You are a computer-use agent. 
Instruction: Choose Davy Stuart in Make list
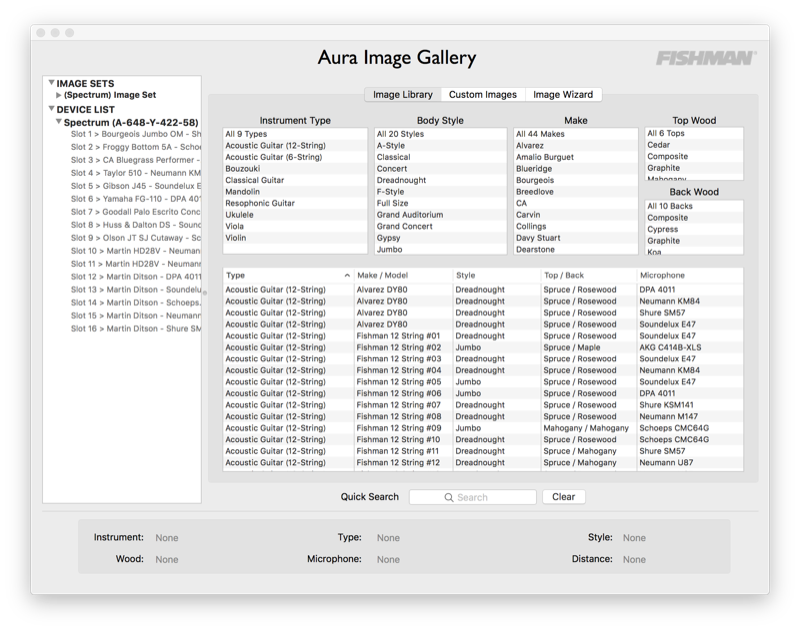576,238
